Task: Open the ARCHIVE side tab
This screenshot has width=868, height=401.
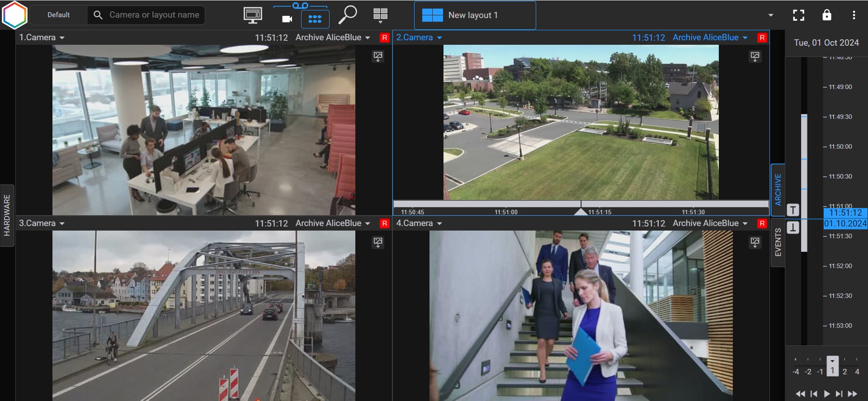Action: [x=778, y=189]
